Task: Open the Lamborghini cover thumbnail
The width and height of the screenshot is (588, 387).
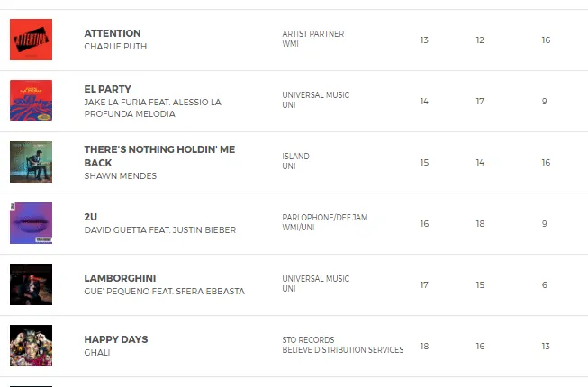Action: [31, 284]
